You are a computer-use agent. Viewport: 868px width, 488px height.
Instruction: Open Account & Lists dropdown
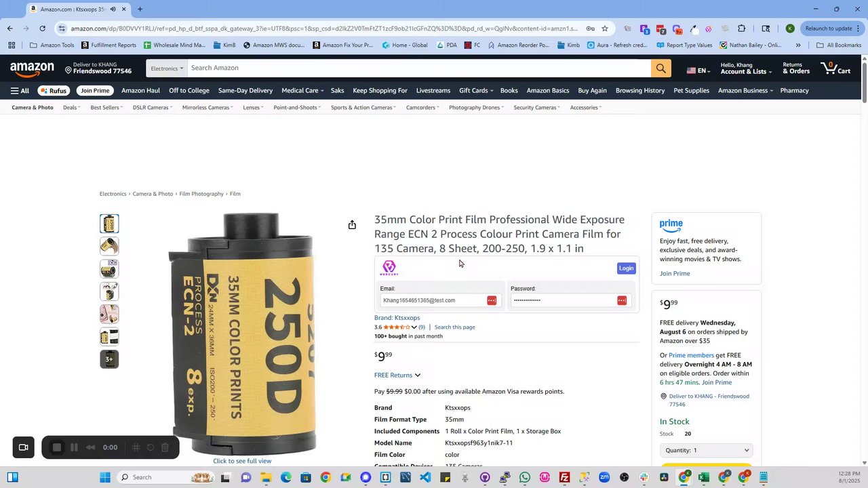745,68
